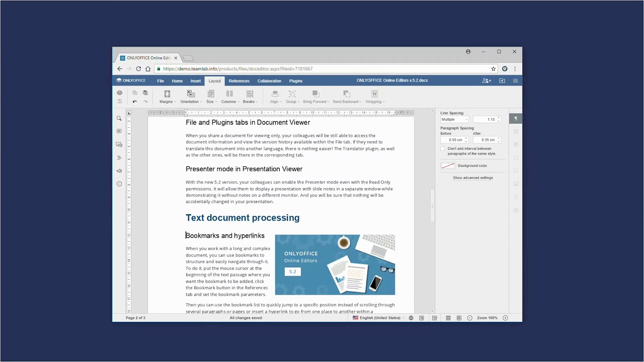Open the About info icon
644x362 pixels.
119,184
